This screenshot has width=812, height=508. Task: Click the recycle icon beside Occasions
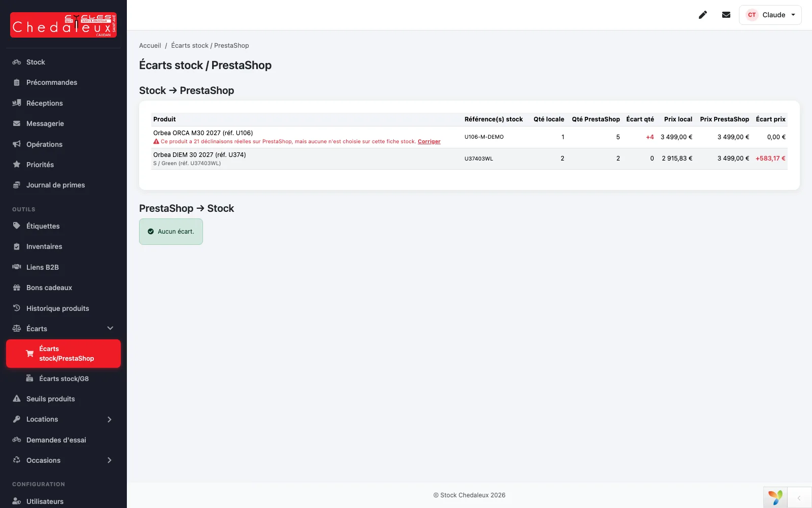17,460
